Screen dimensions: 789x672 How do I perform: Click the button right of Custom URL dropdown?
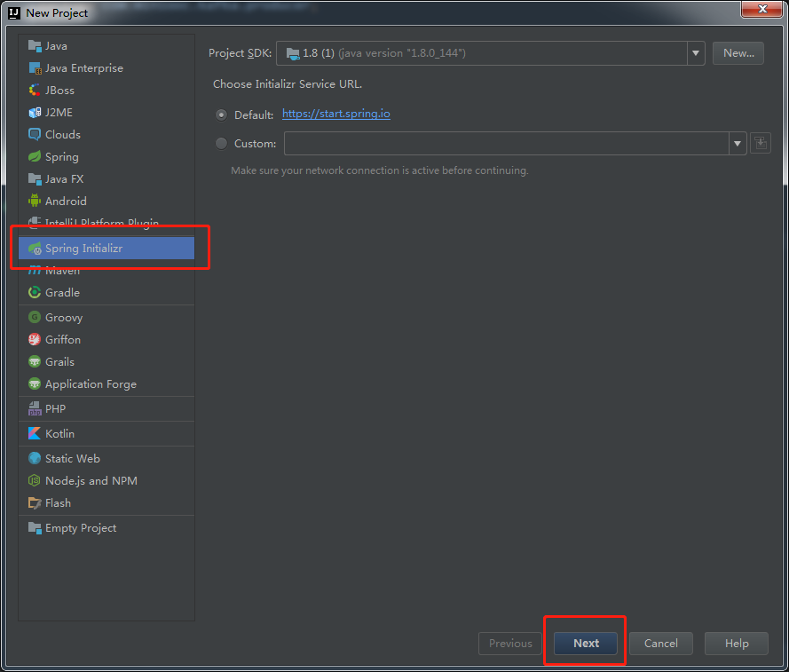point(761,144)
